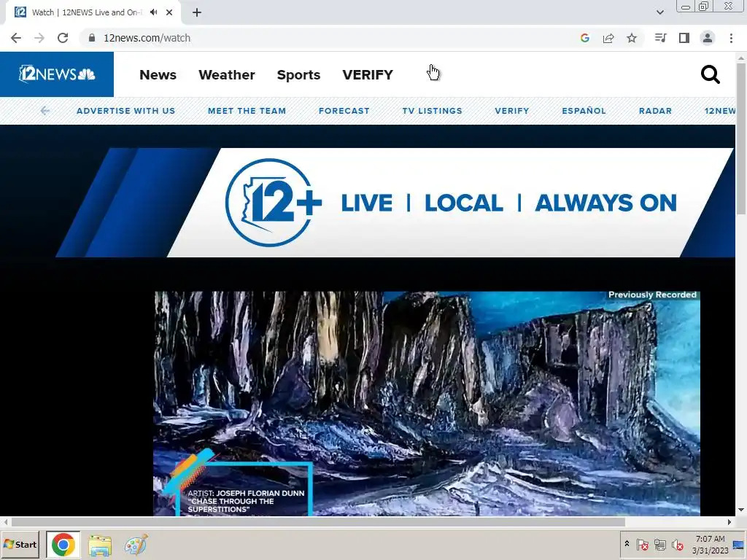Click the Google icon in address bar
Viewport: 747px width, 560px height.
tap(585, 38)
